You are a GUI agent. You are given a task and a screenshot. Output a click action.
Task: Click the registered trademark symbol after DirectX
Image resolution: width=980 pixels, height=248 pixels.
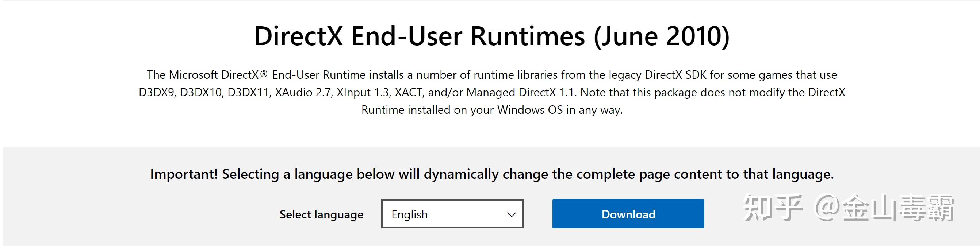click(264, 74)
